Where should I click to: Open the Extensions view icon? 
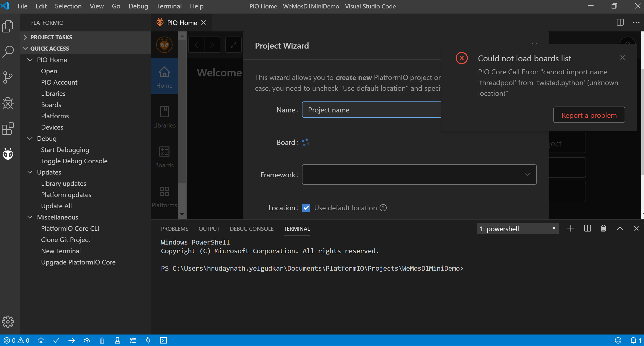(x=8, y=129)
